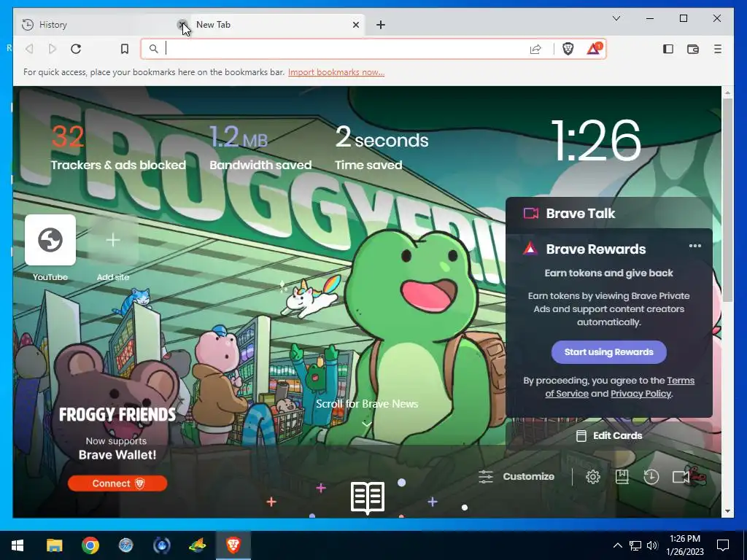
Task: Open Windows Start menu
Action: [18, 545]
